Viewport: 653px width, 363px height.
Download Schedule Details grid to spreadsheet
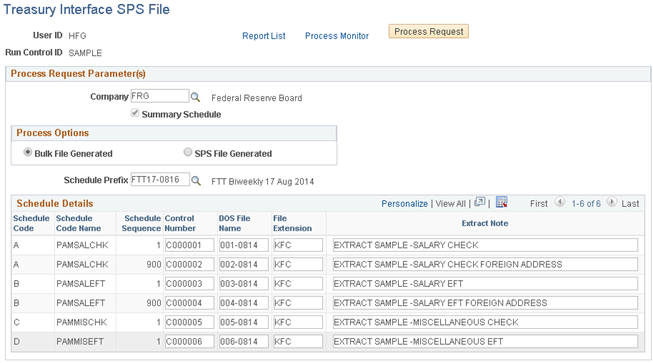point(501,203)
